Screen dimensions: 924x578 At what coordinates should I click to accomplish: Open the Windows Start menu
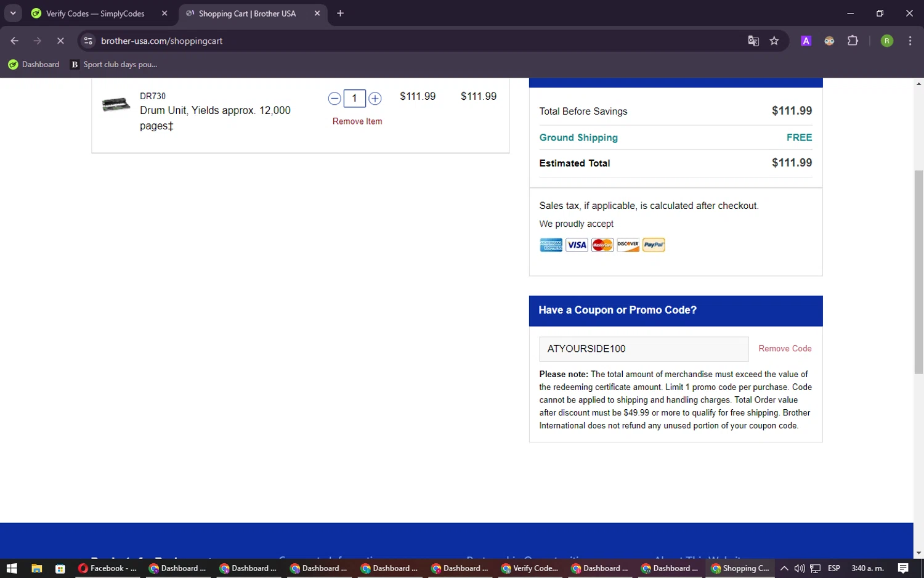click(12, 568)
